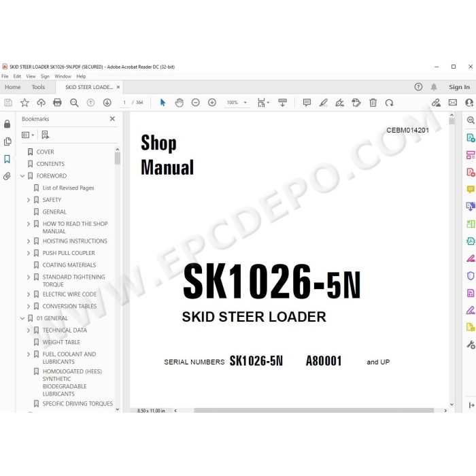Save the file with the floppy disk icon
Image resolution: width=476 pixels, height=476 pixels.
8,103
